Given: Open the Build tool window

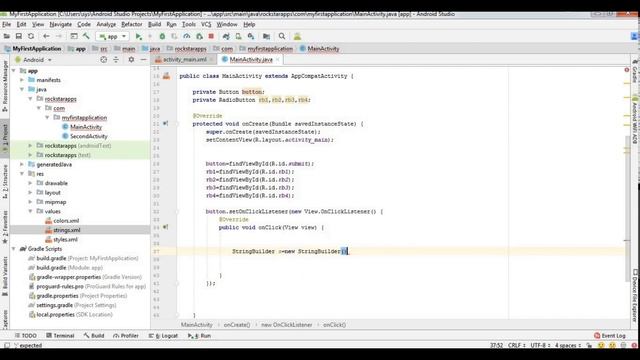Looking at the screenshot, I should (x=94, y=336).
